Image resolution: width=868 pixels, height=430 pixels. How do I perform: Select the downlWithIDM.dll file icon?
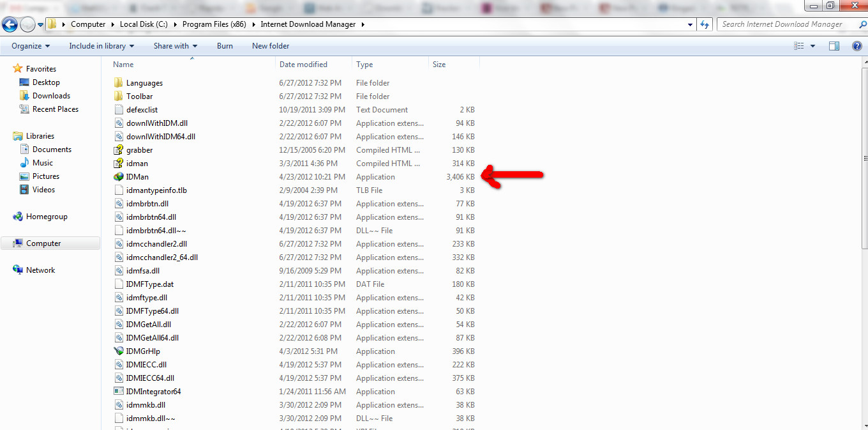tap(118, 123)
